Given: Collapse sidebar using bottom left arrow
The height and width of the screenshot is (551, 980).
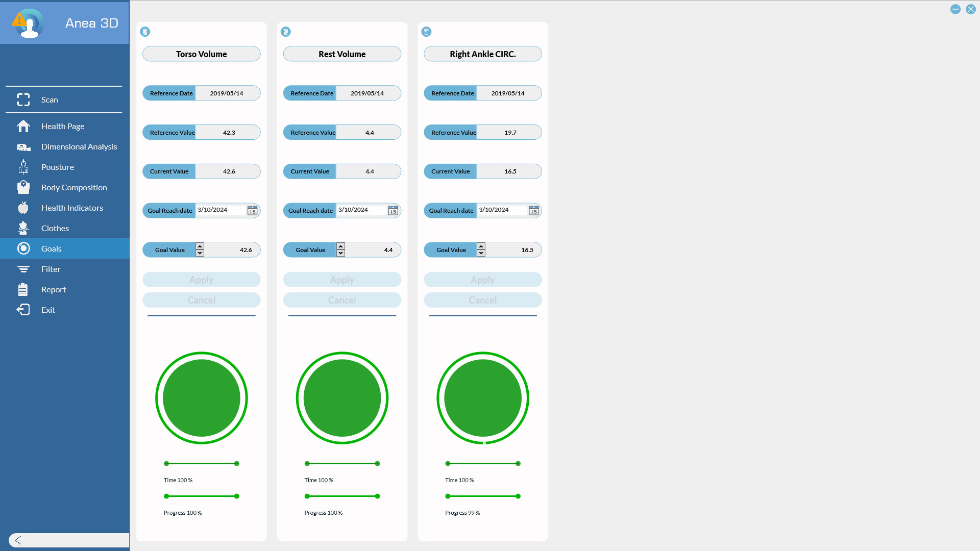Looking at the screenshot, I should click(18, 540).
